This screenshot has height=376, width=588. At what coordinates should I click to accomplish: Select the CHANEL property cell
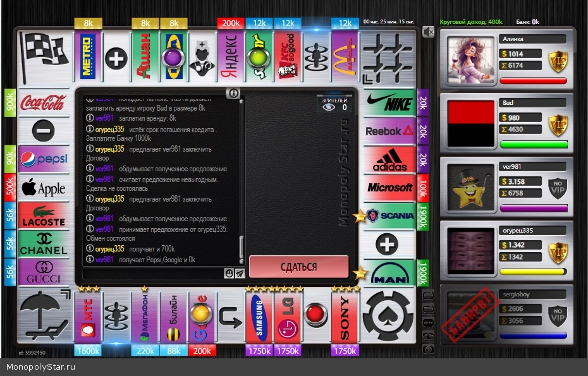pyautogui.click(x=44, y=245)
